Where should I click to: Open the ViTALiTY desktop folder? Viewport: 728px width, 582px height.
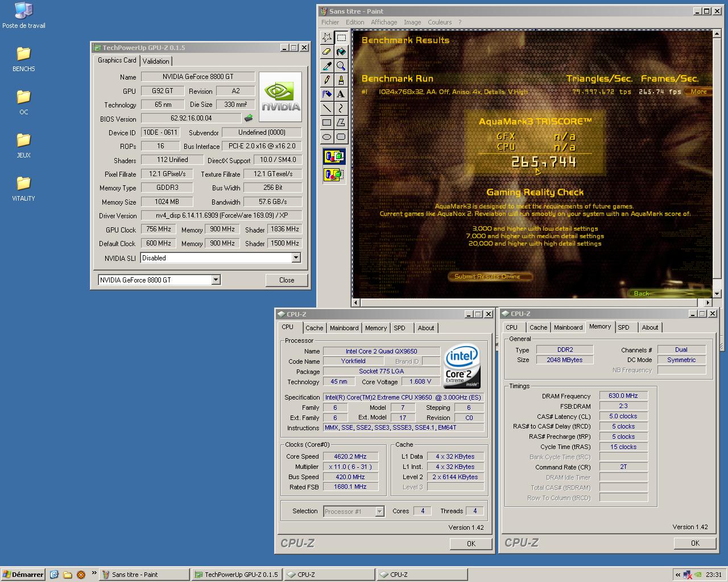(23, 188)
